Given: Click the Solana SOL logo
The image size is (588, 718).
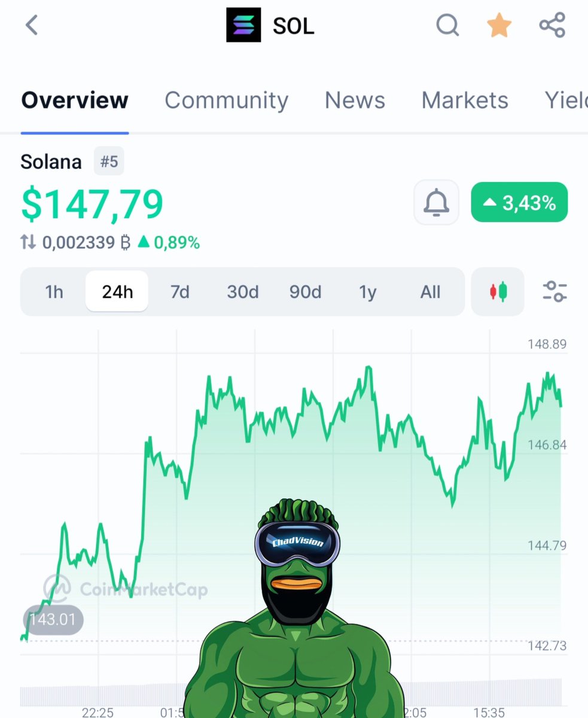Looking at the screenshot, I should tap(244, 26).
